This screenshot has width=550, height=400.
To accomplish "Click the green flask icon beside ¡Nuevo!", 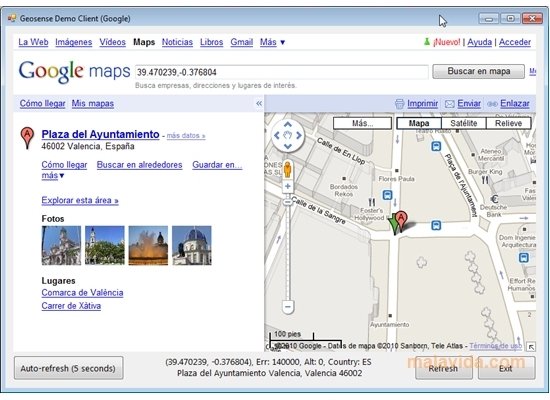I will (427, 42).
